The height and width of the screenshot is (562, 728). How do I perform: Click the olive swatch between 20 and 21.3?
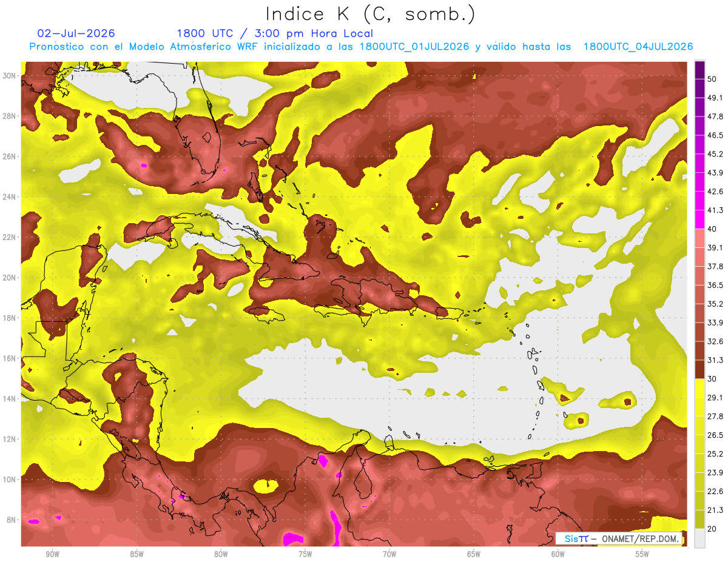(x=699, y=519)
